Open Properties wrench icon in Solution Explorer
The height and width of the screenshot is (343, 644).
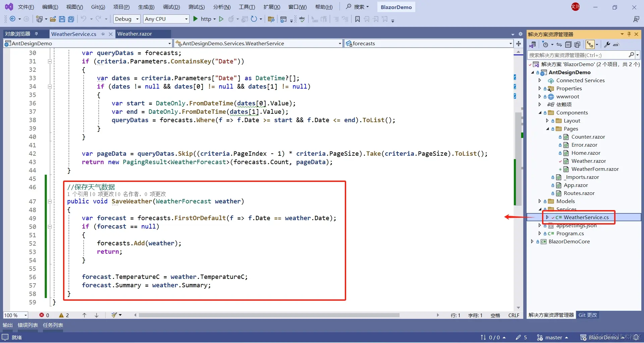click(607, 45)
